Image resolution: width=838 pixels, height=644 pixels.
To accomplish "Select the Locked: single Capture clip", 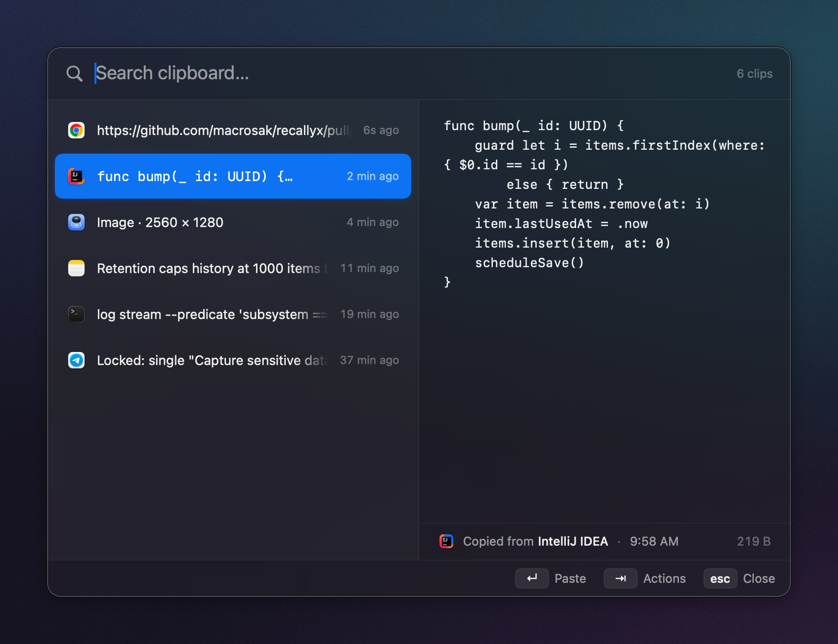I will tap(233, 360).
